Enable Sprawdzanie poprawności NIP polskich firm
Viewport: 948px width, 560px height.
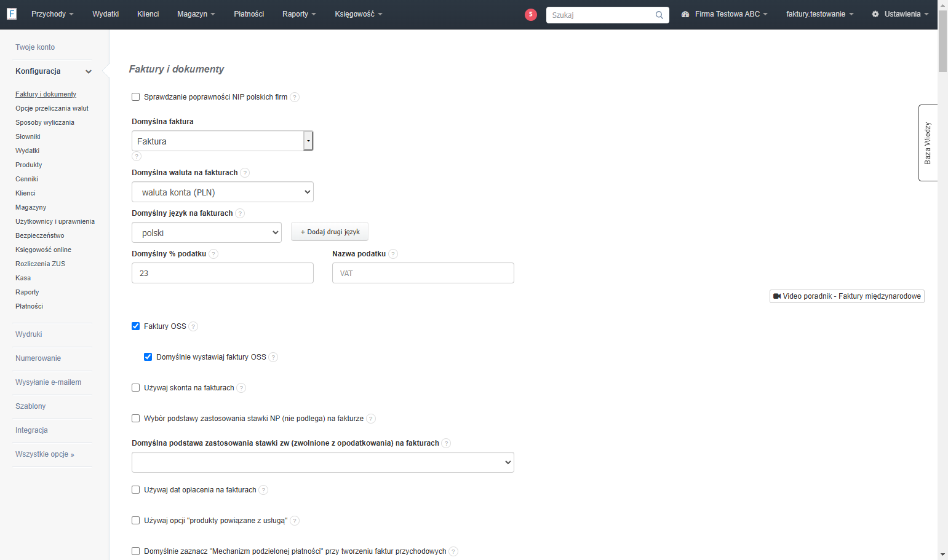(x=136, y=97)
